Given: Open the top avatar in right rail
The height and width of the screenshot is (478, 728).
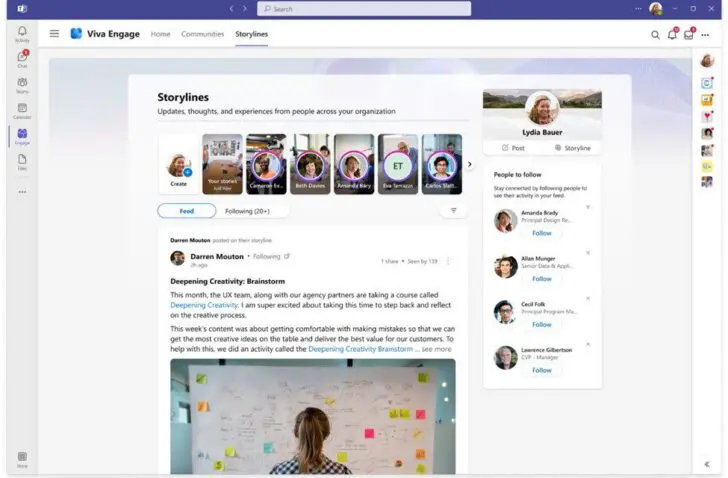Looking at the screenshot, I should point(707,61).
